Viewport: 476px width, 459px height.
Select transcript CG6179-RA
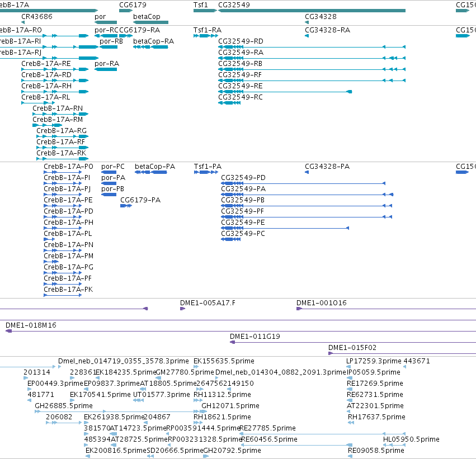(139, 30)
